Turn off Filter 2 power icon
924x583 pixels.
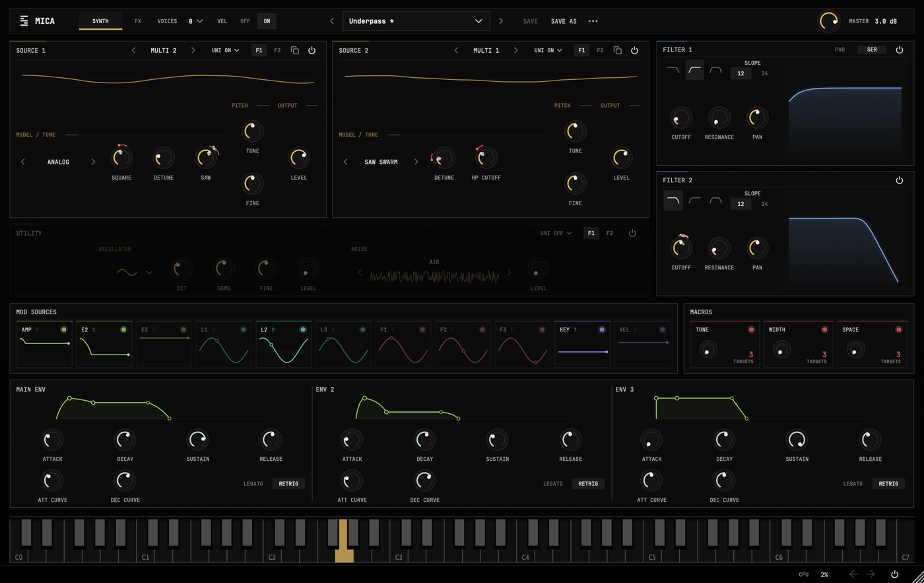[x=899, y=180]
